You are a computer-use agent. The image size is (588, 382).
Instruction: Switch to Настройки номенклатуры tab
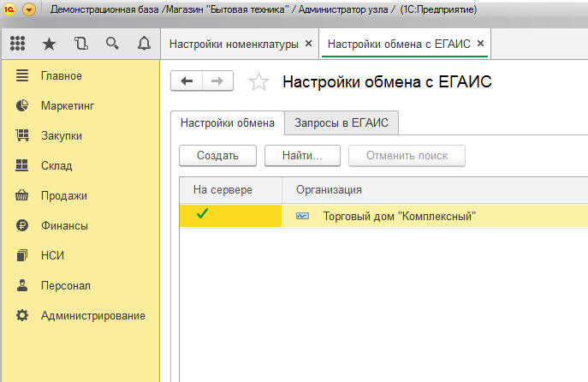(234, 45)
